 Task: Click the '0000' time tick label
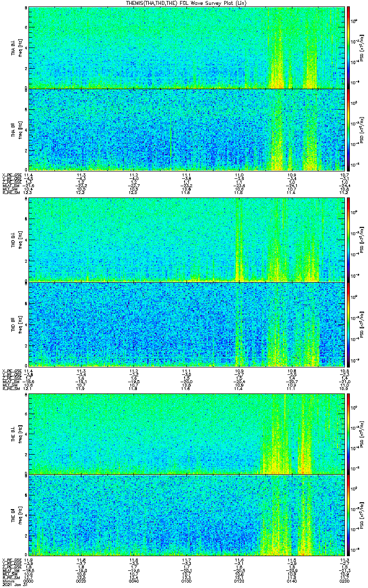click(29, 580)
